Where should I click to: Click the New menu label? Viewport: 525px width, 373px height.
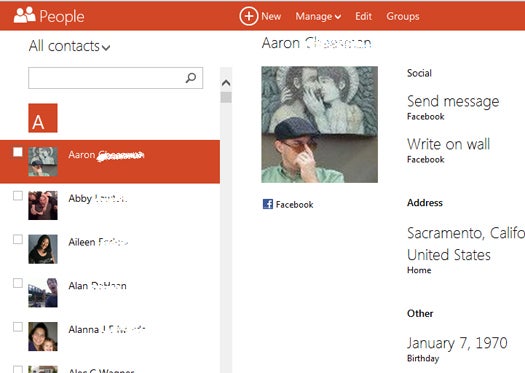click(x=271, y=16)
